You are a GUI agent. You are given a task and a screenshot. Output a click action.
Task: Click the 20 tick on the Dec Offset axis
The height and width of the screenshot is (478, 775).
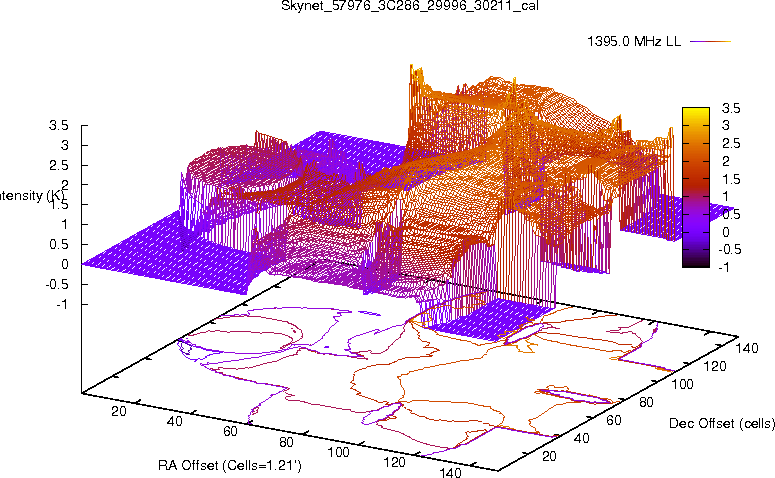pos(549,456)
